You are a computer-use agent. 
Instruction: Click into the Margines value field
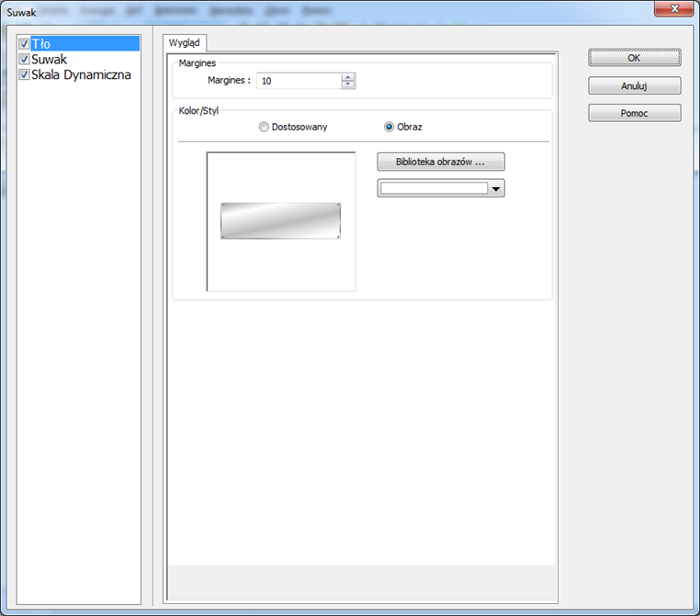coord(299,81)
